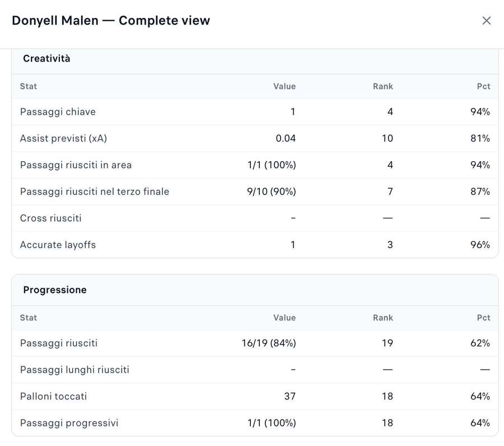Click the 81% percentile for Assist previsti
Screen dimensions: 504x446
pos(480,138)
